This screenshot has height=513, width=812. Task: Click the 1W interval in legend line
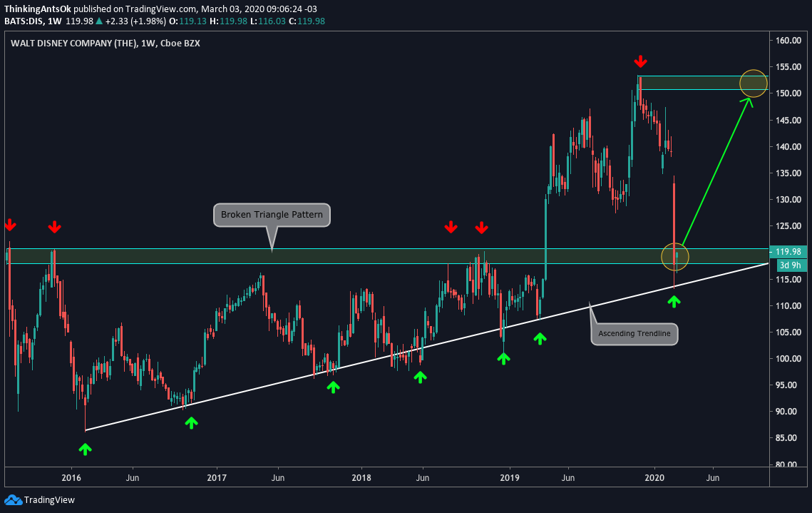tap(55, 21)
